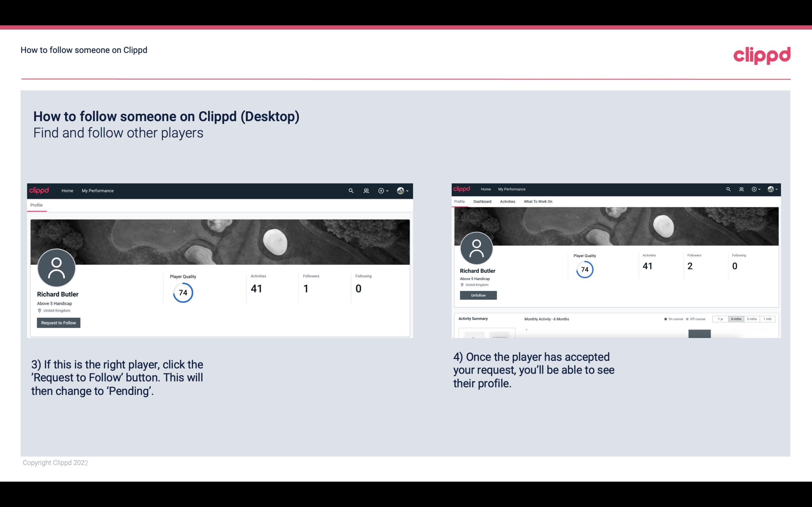Screen dimensions: 812x507
Task: Select 'My Performance' menu item in navbar
Action: (x=98, y=190)
